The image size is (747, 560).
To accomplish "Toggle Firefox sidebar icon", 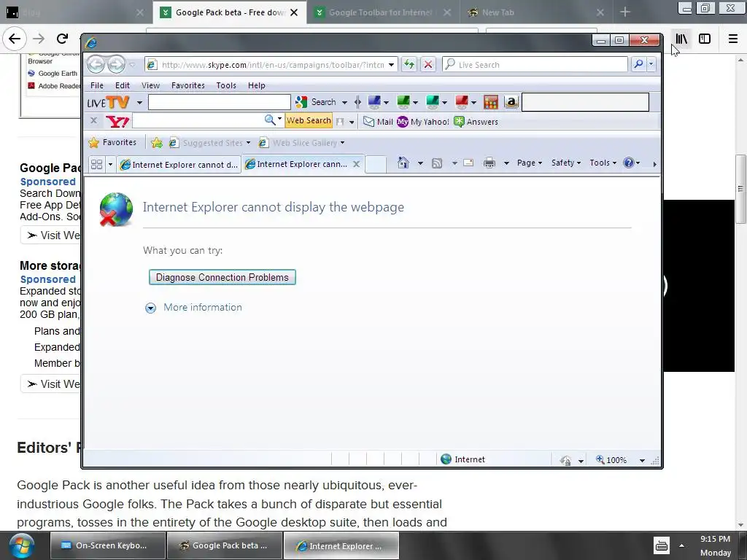I will pos(705,39).
